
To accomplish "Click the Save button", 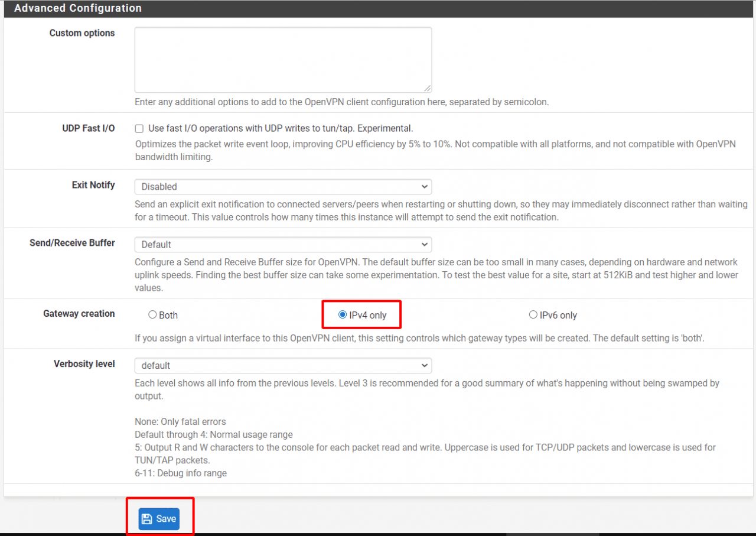I will click(x=159, y=519).
